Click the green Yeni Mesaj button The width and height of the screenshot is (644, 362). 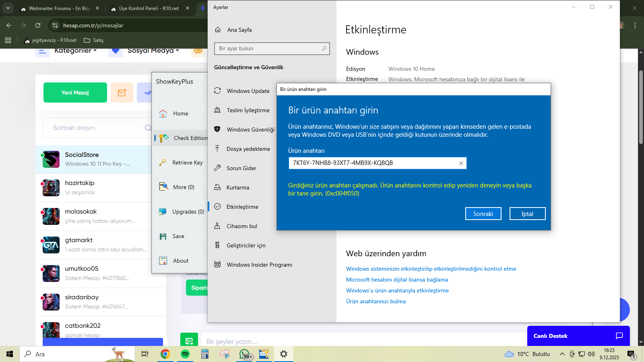point(75,93)
